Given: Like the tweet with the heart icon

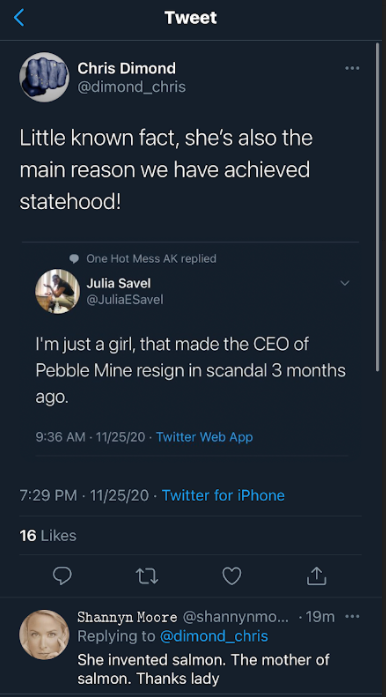Looking at the screenshot, I should coord(232,576).
